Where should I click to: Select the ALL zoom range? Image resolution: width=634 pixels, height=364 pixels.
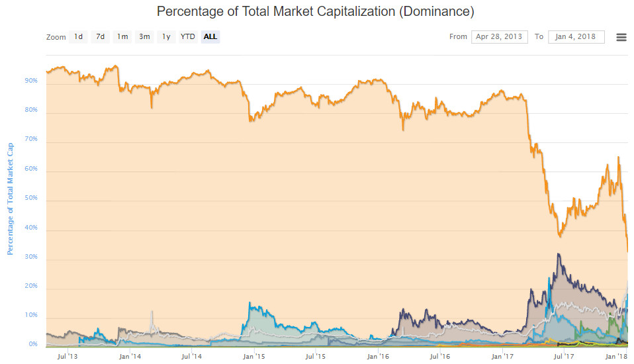tap(210, 37)
